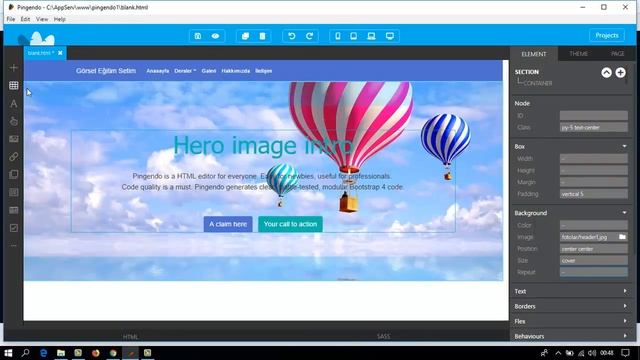Expand the Borders section
Viewport: 640px width, 360px height.
pos(571,306)
